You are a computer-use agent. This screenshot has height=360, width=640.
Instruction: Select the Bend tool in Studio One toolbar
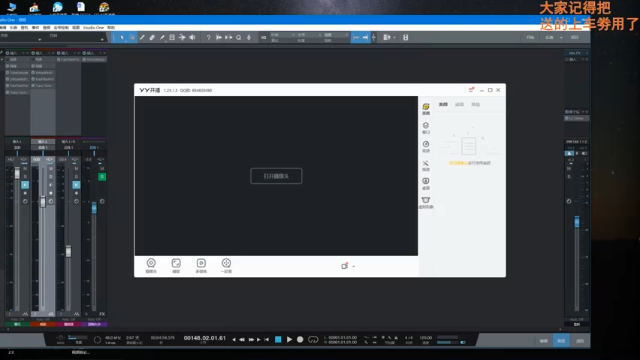tap(182, 38)
